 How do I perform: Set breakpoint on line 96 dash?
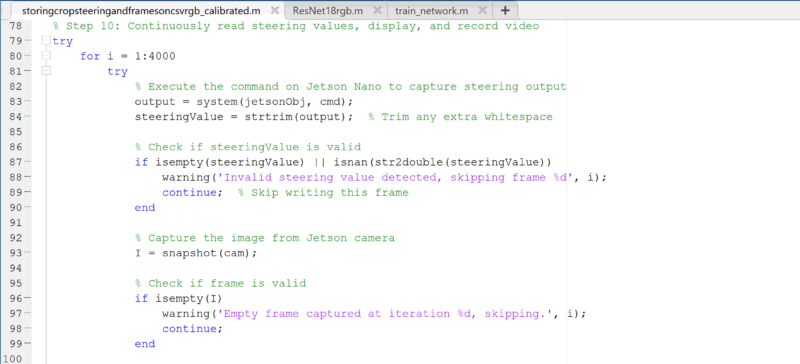[28, 298]
